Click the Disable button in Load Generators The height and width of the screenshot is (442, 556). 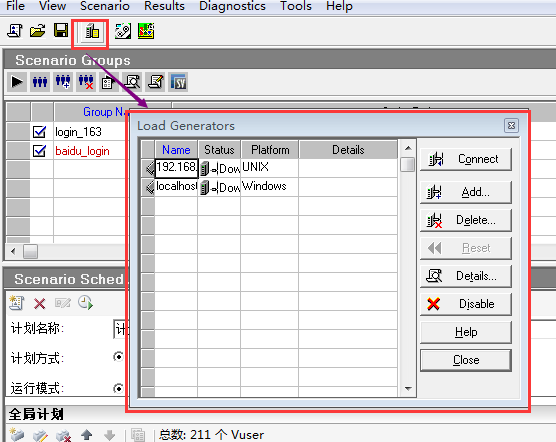pyautogui.click(x=466, y=304)
